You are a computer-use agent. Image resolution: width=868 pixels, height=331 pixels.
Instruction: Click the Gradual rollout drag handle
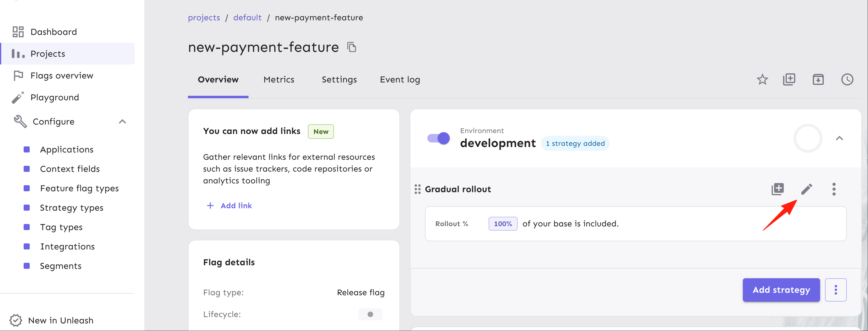pyautogui.click(x=418, y=189)
